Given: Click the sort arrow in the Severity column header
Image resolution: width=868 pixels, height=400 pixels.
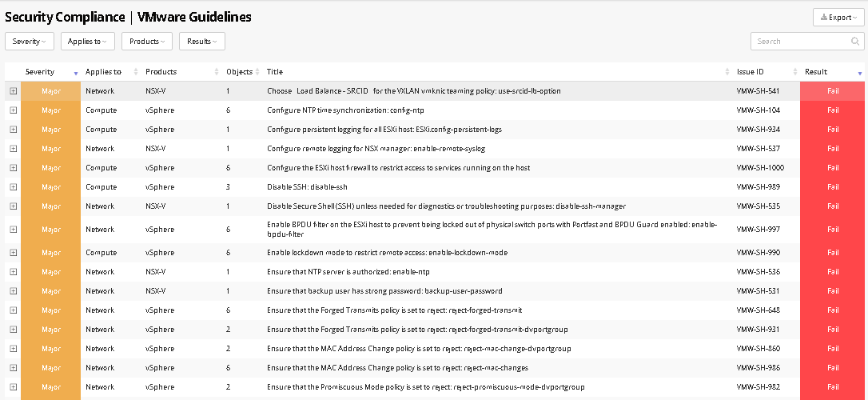Looking at the screenshot, I should [x=76, y=73].
